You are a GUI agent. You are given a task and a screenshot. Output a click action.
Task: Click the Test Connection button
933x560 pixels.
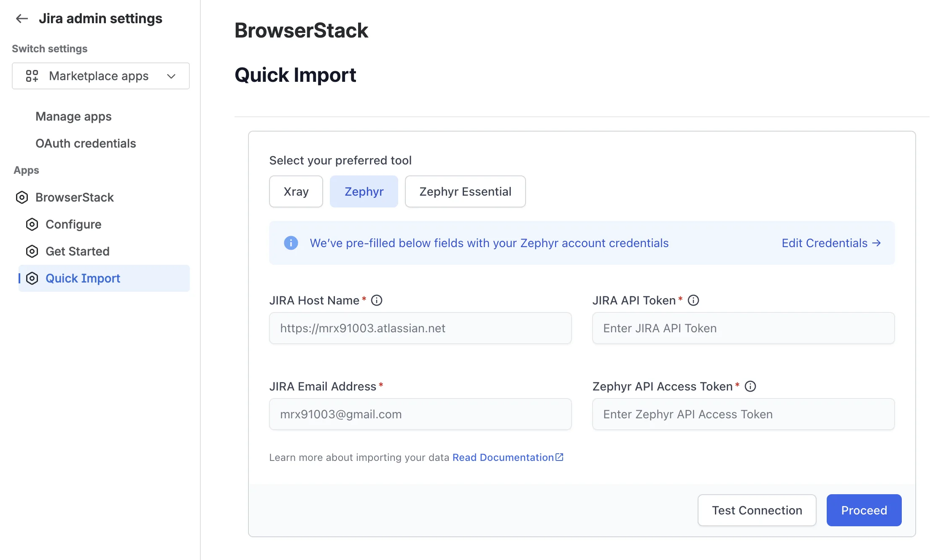pyautogui.click(x=757, y=510)
